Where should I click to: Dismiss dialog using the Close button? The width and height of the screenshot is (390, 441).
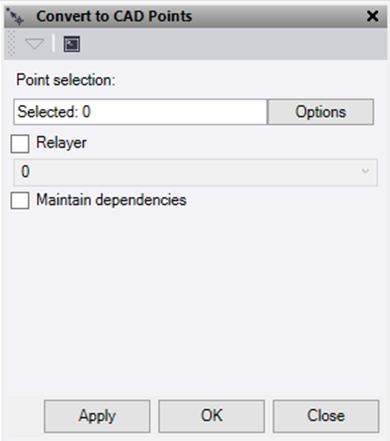[x=326, y=416]
